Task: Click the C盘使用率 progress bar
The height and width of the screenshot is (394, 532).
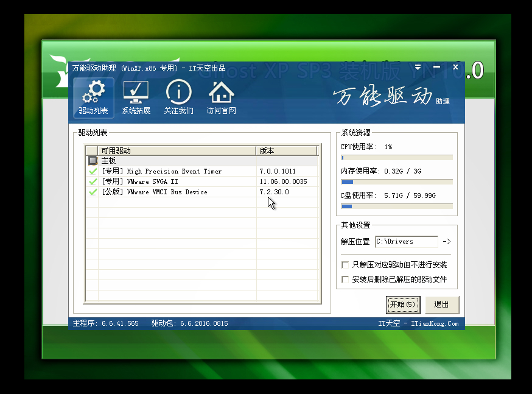Action: tap(396, 206)
